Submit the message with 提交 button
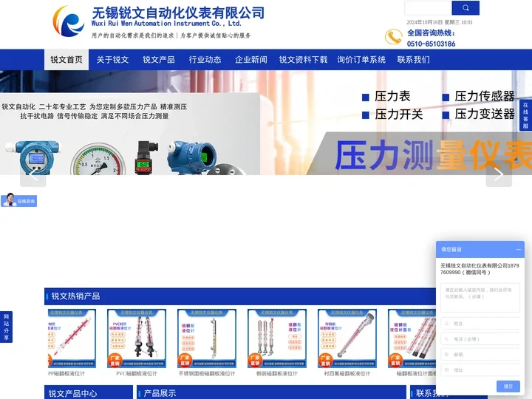Screen dimensions: 532x399 click(x=508, y=386)
